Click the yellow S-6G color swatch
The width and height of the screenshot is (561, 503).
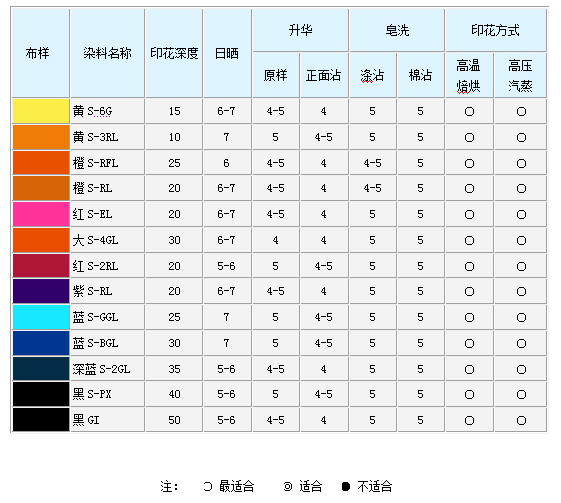[x=41, y=111]
